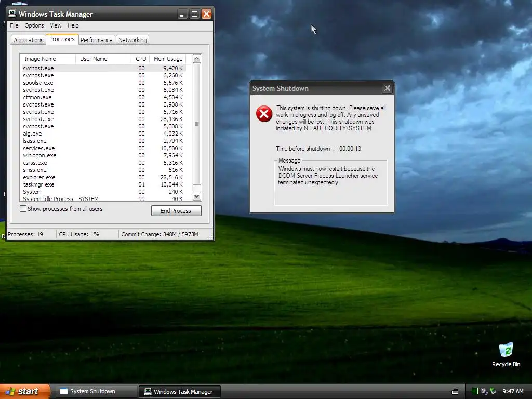Switch to the Applications tab
This screenshot has height=399, width=532.
[29, 40]
